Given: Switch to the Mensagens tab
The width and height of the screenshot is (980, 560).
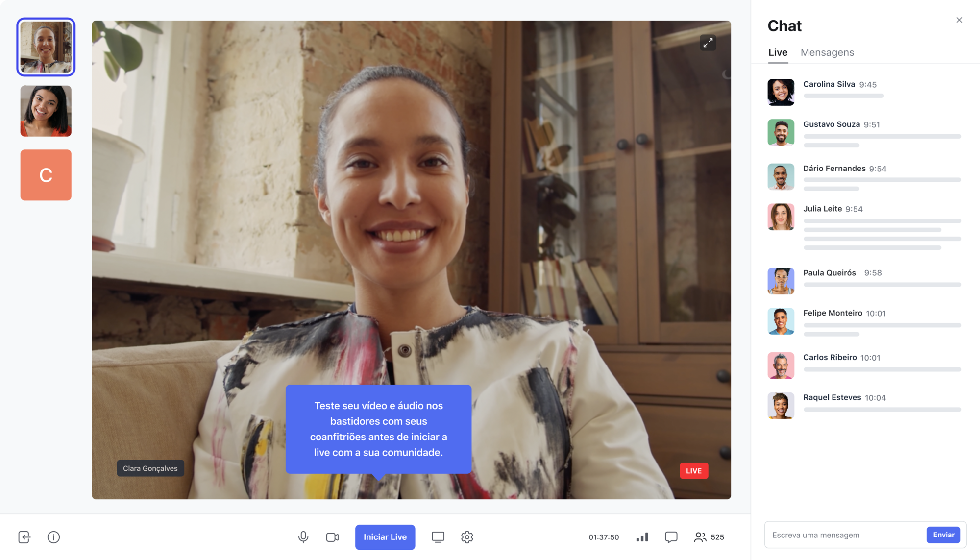Looking at the screenshot, I should 827,52.
